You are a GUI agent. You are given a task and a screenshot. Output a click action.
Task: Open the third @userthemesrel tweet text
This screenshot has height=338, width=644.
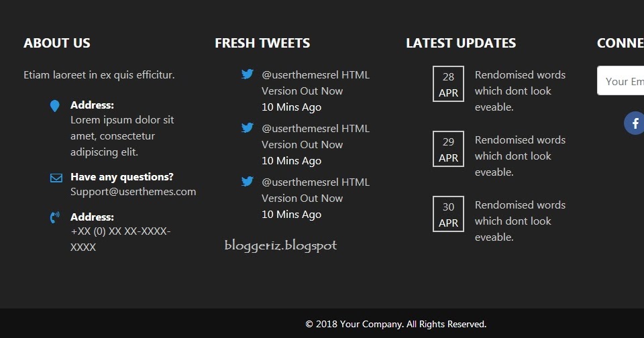[x=315, y=190]
